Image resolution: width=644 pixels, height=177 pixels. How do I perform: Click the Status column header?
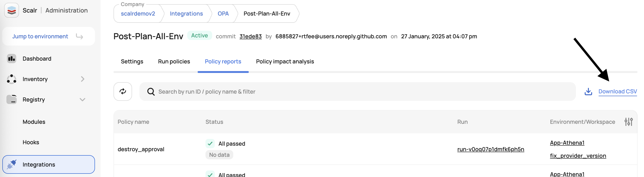[214, 122]
